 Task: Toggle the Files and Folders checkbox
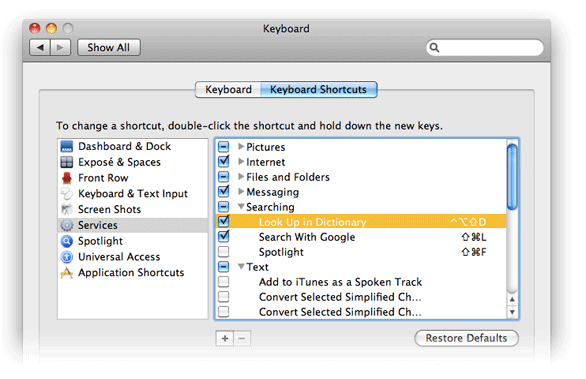[223, 177]
